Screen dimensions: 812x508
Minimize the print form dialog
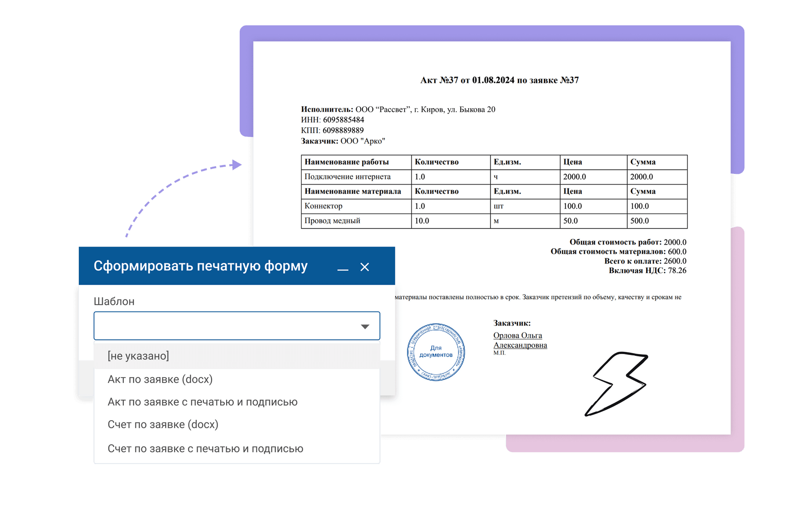[343, 268]
